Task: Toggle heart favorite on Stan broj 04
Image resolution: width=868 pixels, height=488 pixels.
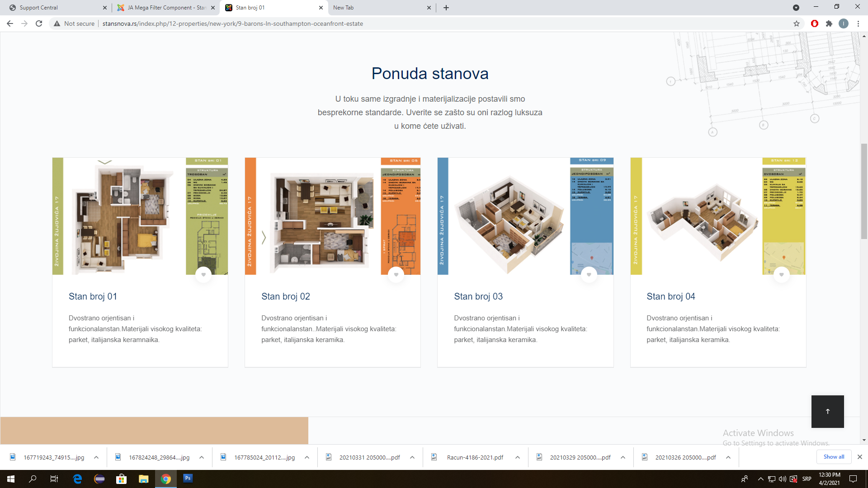Action: [x=781, y=274]
